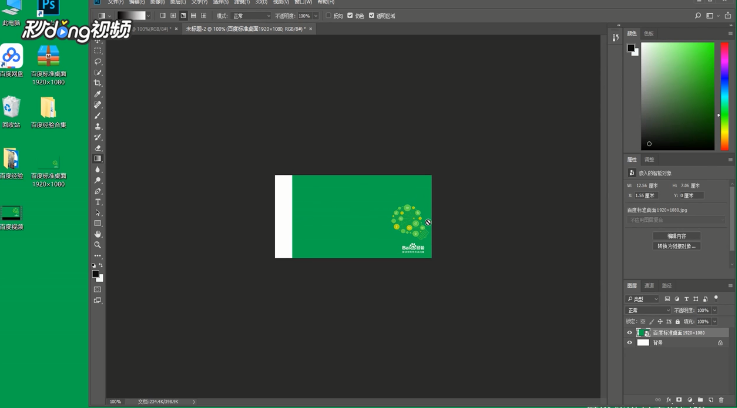Screen dimensions: 737x408
Task: Toggle lock all padlock icon
Action: click(677, 322)
